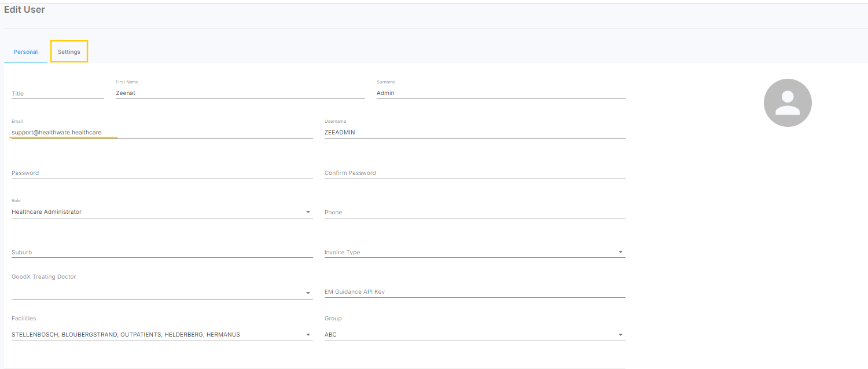The image size is (868, 369).
Task: Click into the Password field
Action: (x=161, y=173)
